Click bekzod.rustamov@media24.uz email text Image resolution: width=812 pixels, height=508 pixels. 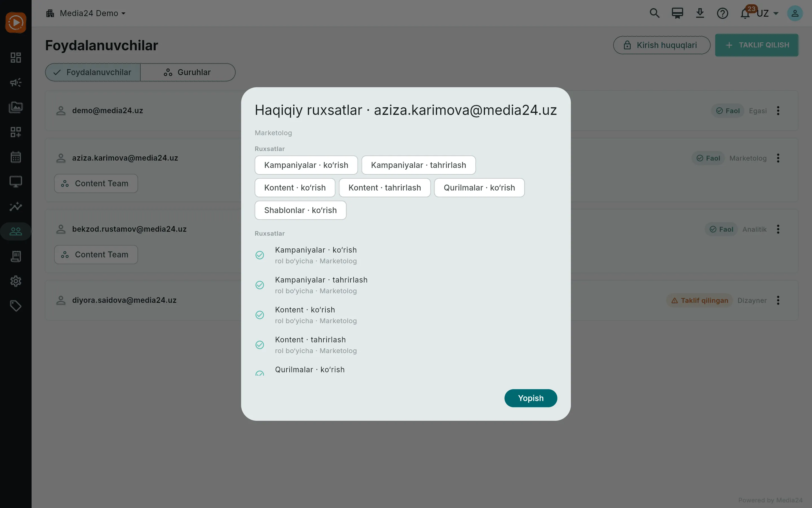click(x=129, y=229)
